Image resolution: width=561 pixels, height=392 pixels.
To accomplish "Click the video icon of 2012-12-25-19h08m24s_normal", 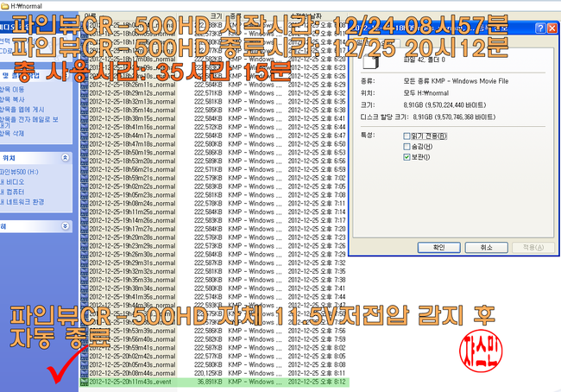I will [84, 204].
